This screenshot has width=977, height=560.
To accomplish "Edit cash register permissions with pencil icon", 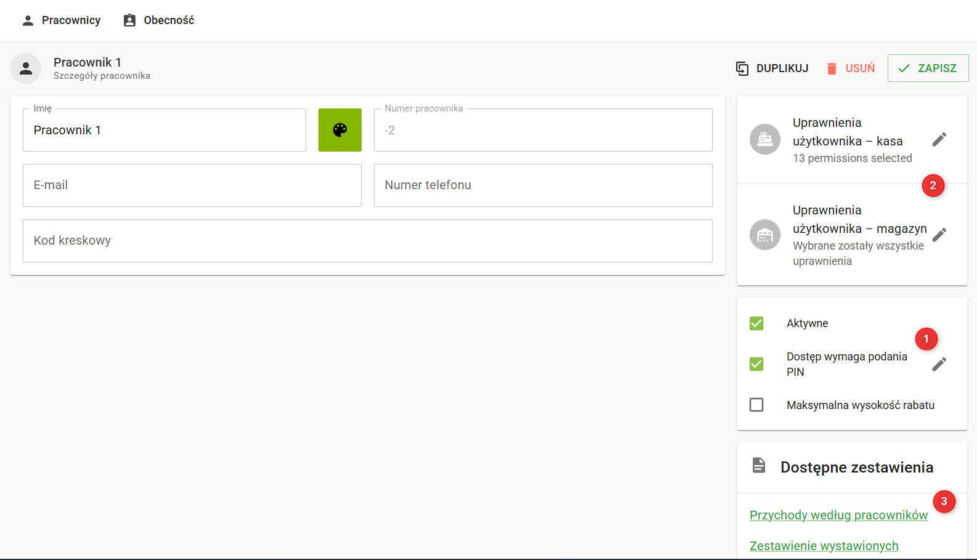I will 939,139.
